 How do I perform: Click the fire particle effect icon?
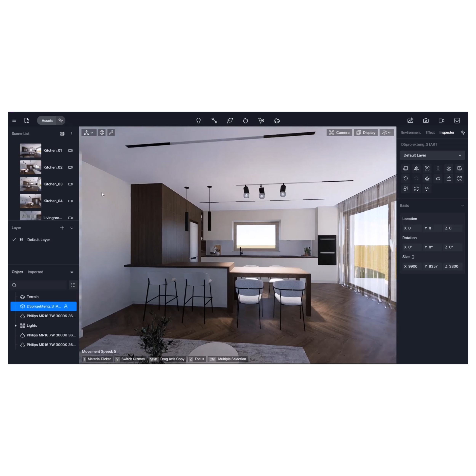(245, 121)
